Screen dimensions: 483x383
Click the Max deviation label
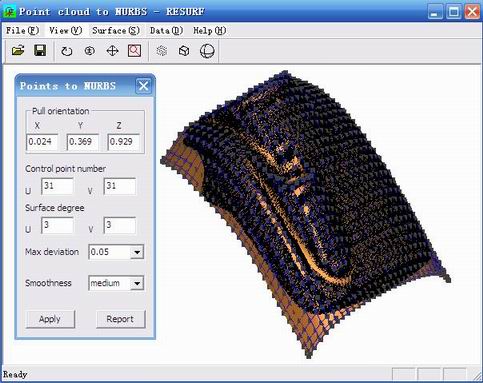[x=52, y=252]
